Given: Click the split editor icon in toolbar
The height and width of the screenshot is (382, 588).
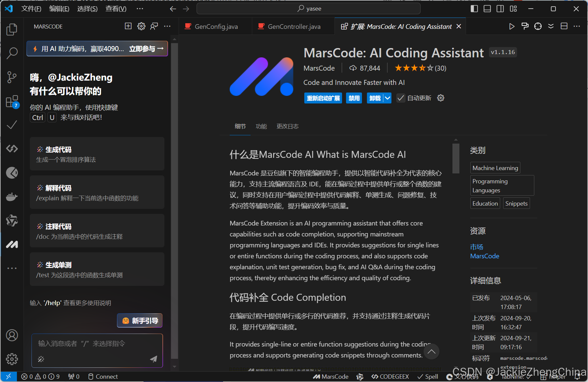Looking at the screenshot, I should click(564, 26).
